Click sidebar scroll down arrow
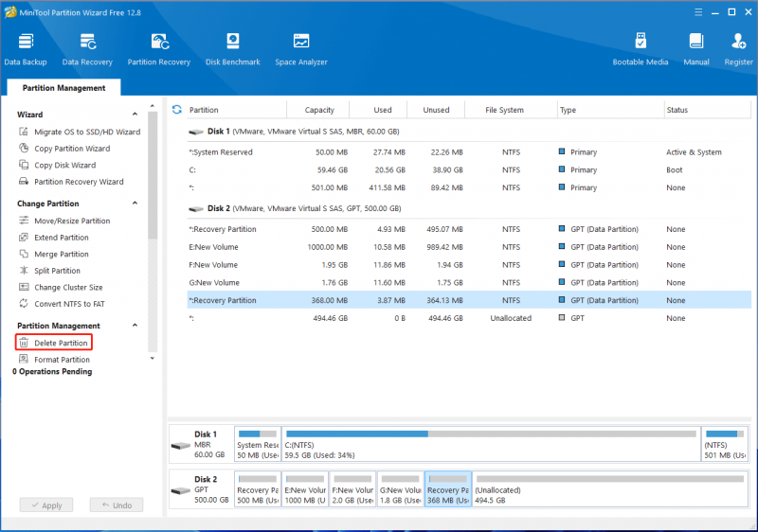Viewport: 758px width, 532px height. click(x=153, y=359)
